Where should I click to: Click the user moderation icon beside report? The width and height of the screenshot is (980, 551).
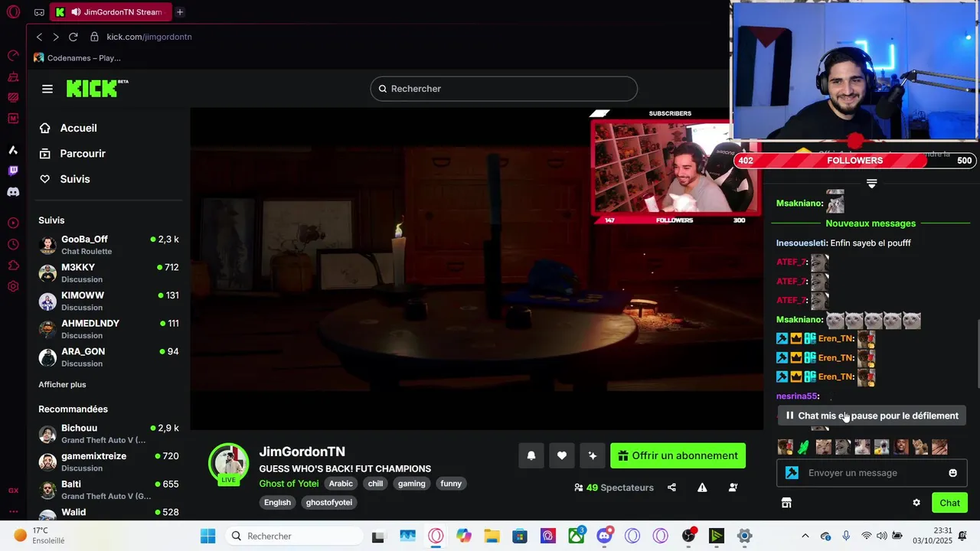click(733, 487)
